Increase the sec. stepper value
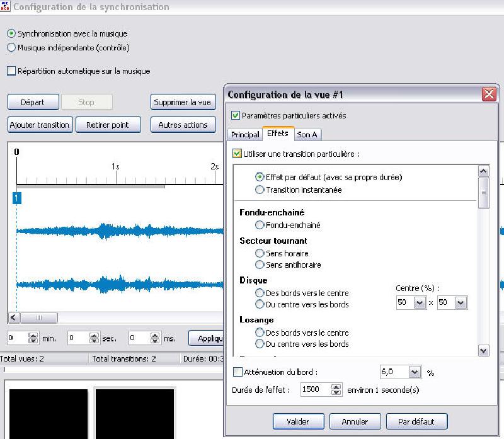This screenshot has width=504, height=439. pos(94,335)
